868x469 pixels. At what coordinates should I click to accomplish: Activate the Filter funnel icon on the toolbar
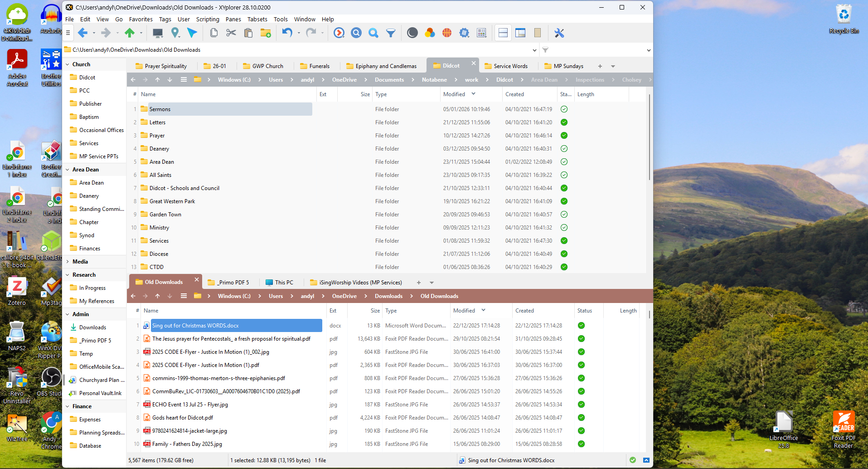point(391,33)
